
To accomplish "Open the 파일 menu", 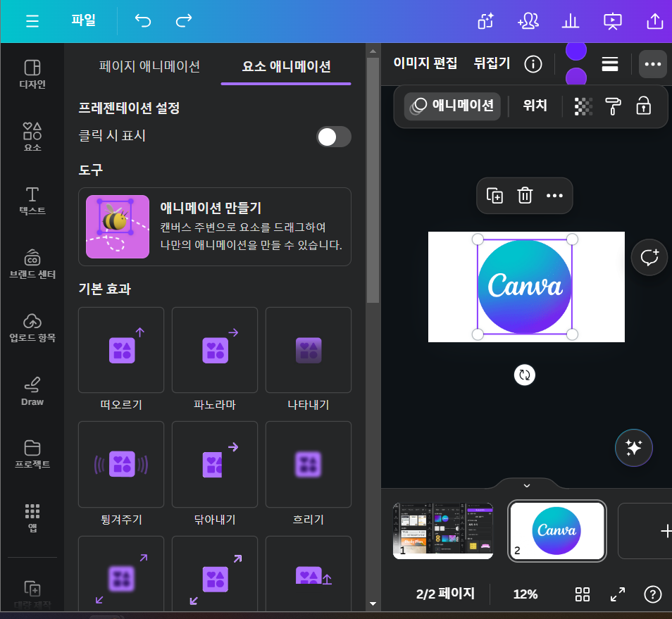I will 84,21.
